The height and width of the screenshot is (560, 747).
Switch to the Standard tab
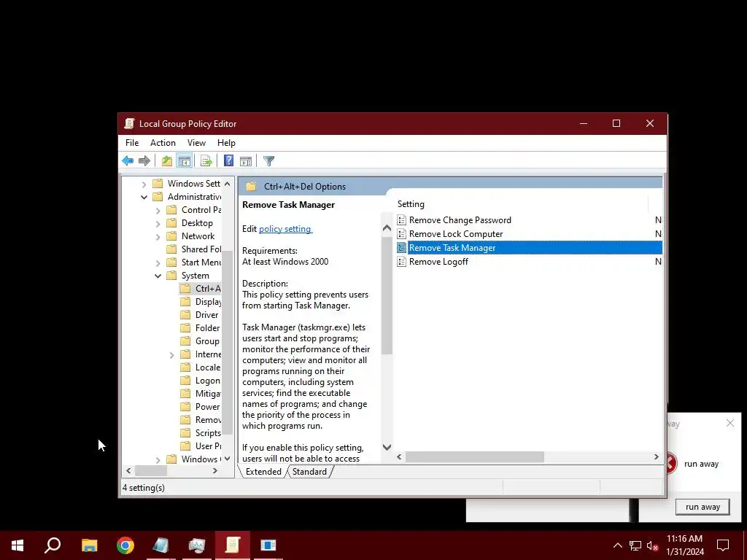point(309,472)
